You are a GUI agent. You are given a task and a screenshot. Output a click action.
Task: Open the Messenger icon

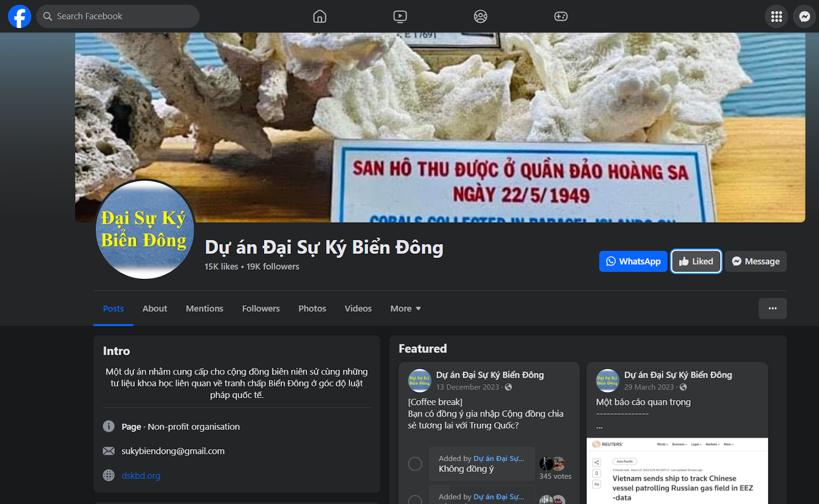(x=804, y=16)
